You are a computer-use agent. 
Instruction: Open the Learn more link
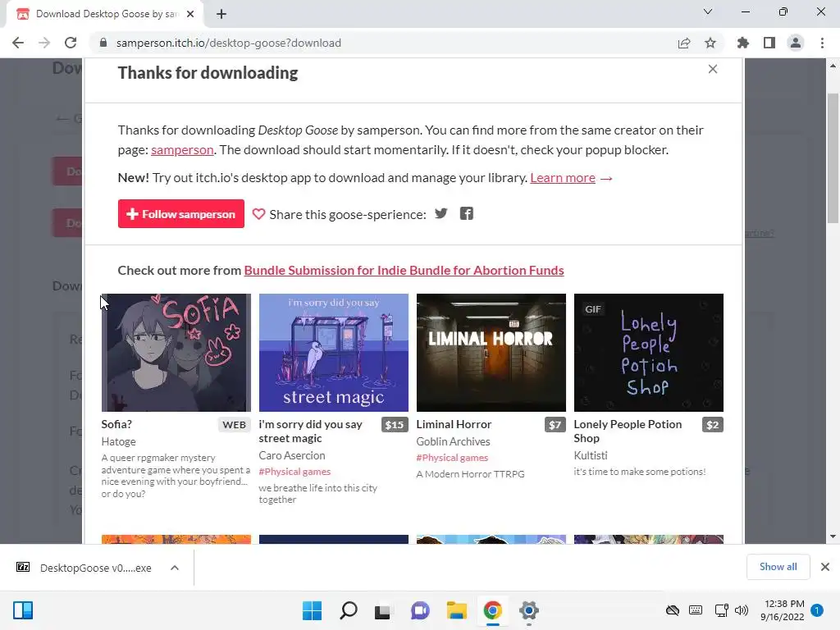(x=563, y=178)
